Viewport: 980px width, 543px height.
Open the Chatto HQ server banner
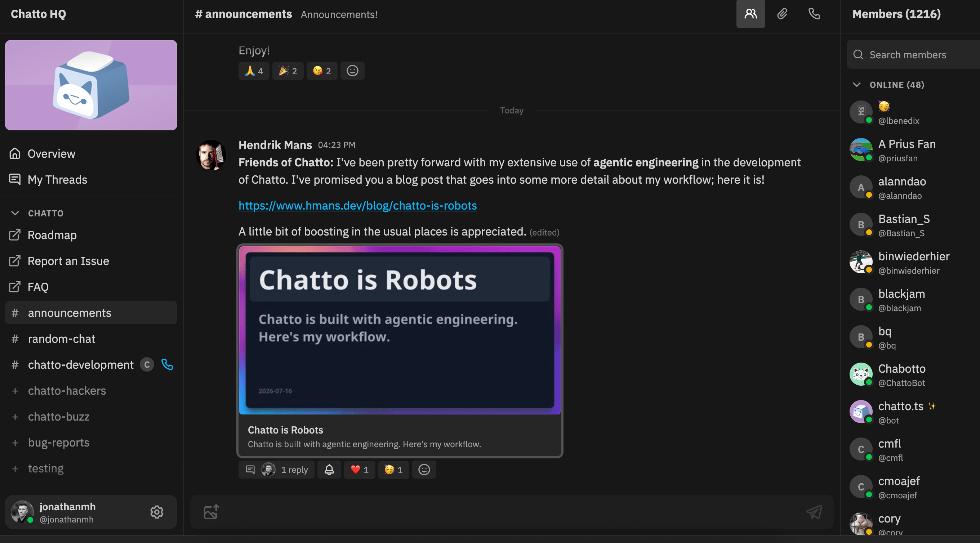coord(91,85)
